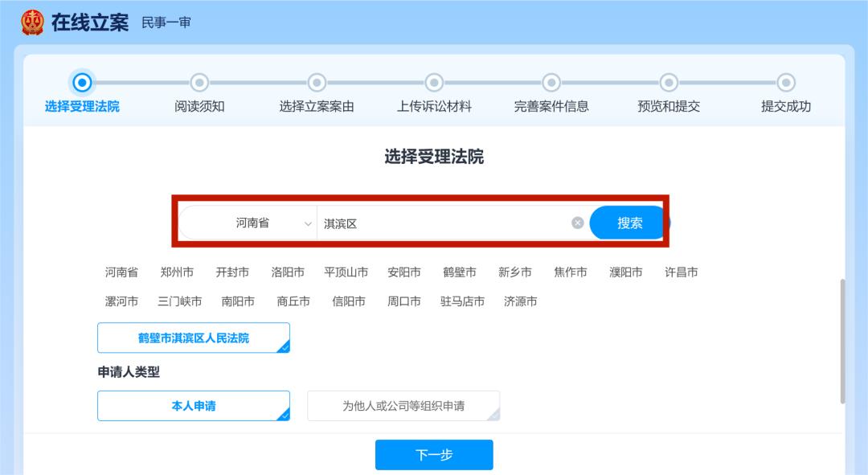Click the 申请人类型 section label

click(129, 372)
